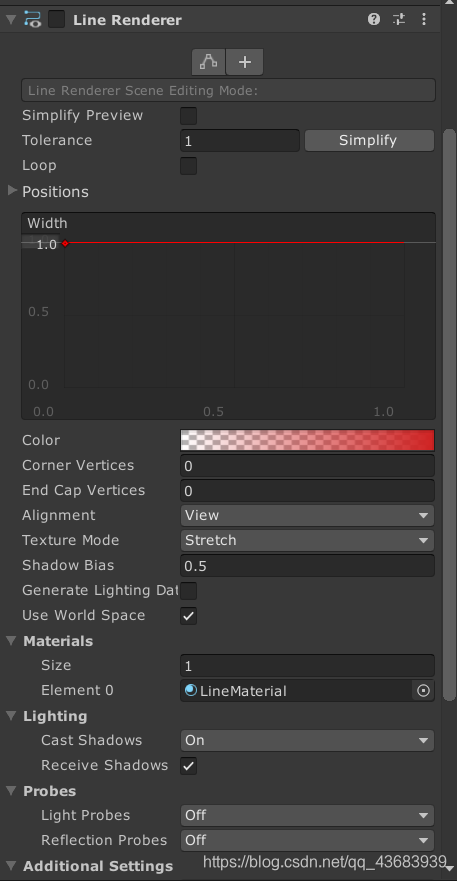
Task: Open the Cast Shadows dropdown
Action: (x=307, y=741)
